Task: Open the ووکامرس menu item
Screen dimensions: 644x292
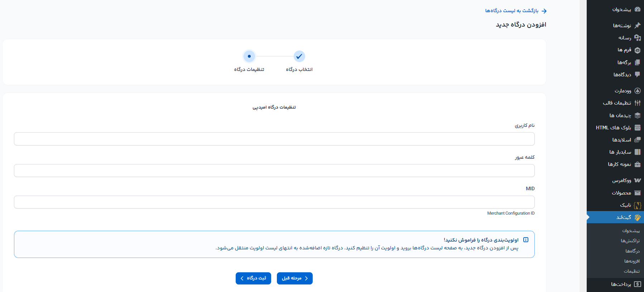Action: point(615,180)
